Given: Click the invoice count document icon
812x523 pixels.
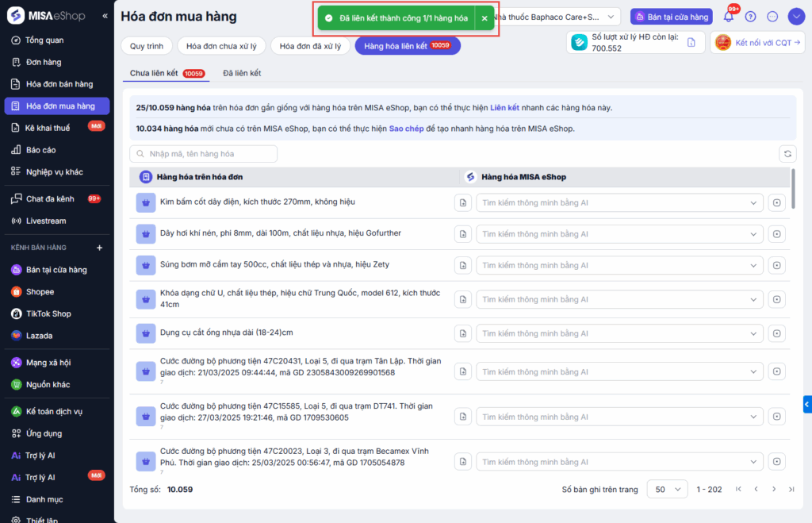Looking at the screenshot, I should 691,43.
